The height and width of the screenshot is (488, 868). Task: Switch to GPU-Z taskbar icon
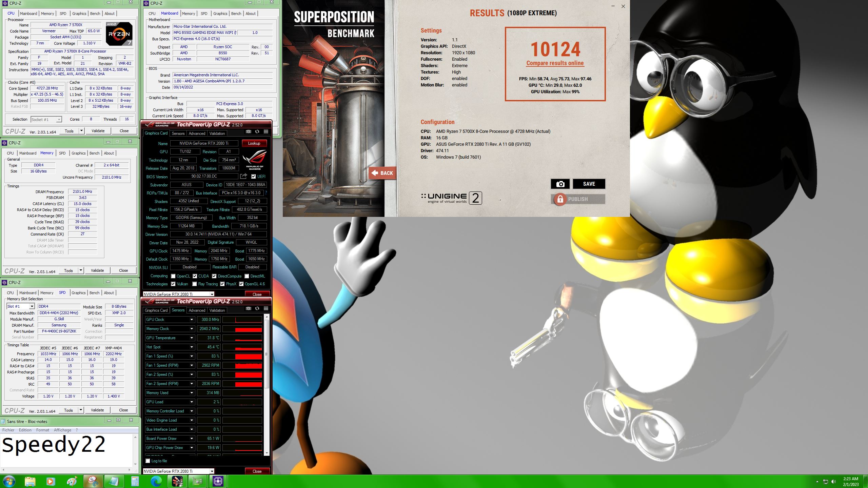click(x=197, y=481)
